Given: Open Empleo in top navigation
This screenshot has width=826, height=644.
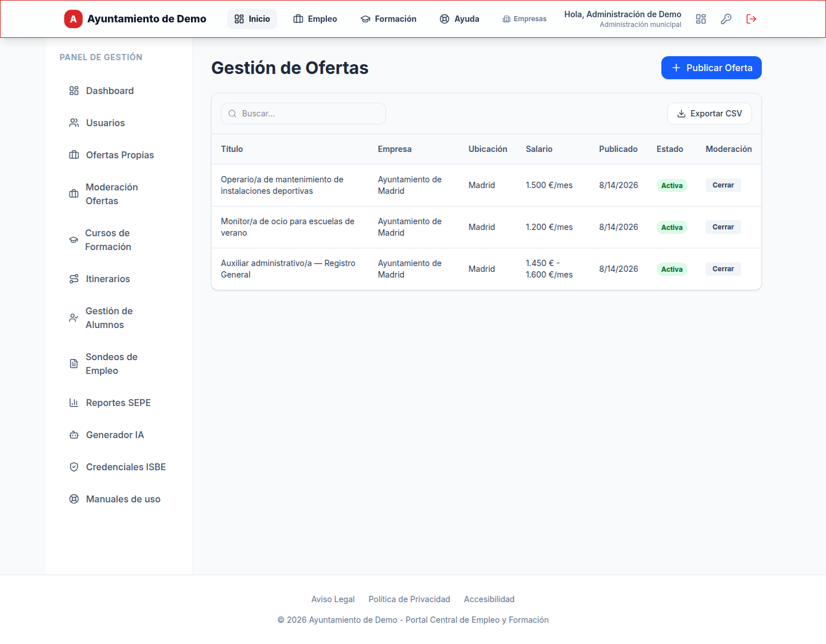Looking at the screenshot, I should (315, 19).
